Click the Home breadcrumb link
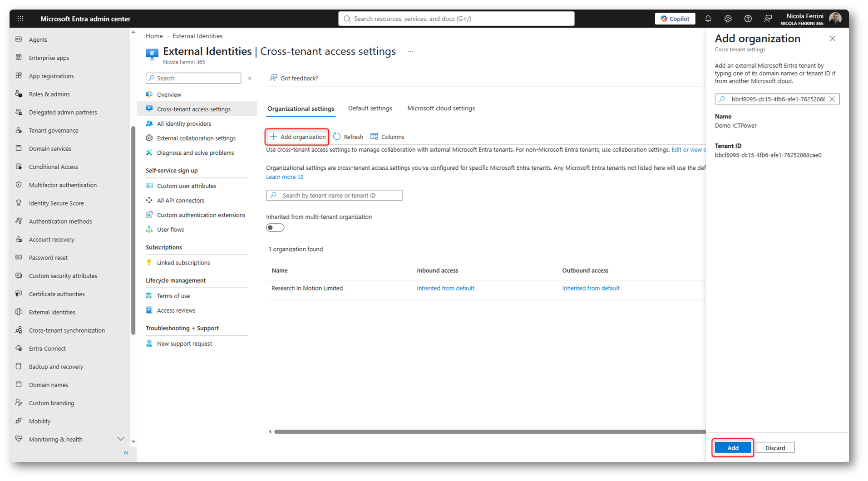This screenshot has height=481, width=868. 154,36
